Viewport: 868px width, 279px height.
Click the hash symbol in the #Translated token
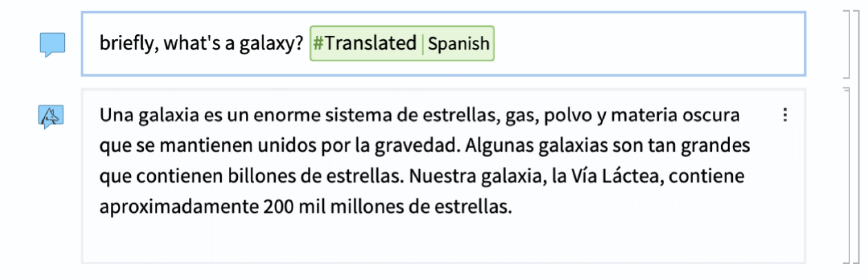pyautogui.click(x=319, y=44)
